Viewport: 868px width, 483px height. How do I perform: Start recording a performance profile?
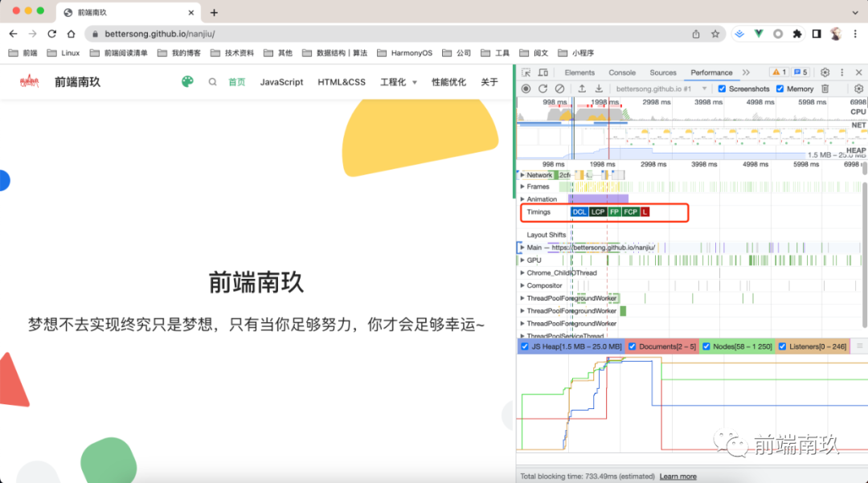pyautogui.click(x=526, y=88)
